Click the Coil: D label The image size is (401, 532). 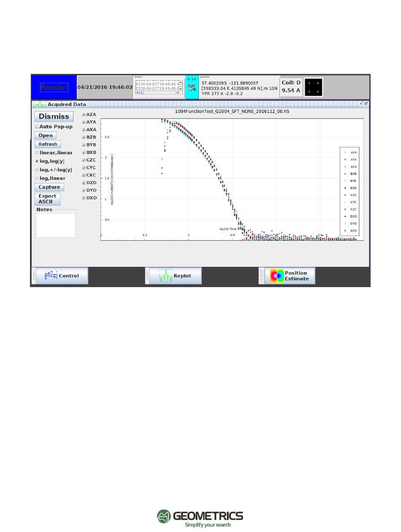(x=291, y=83)
